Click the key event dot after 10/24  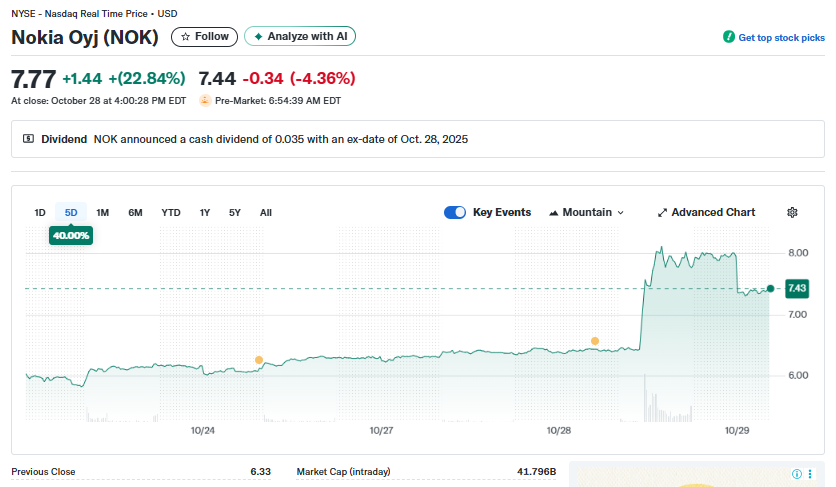click(x=259, y=359)
